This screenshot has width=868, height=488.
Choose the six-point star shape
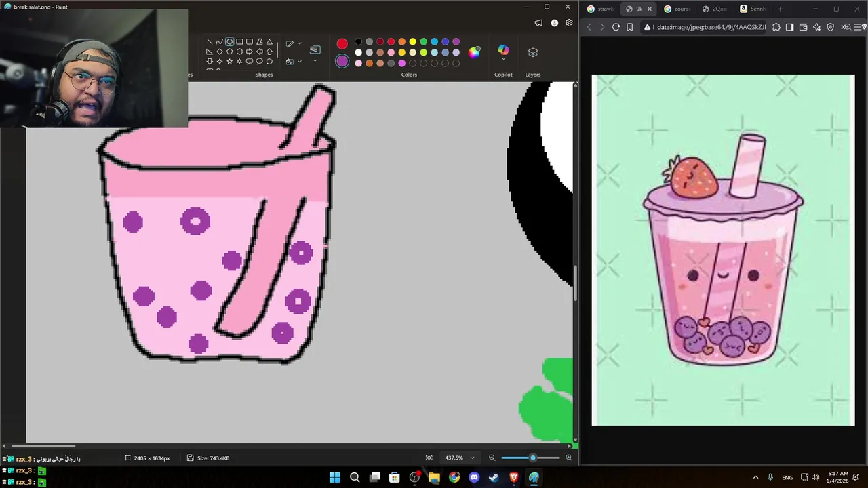click(239, 62)
